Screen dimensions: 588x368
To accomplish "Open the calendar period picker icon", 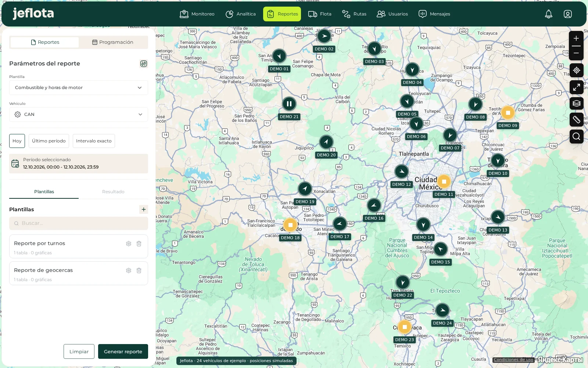I will pyautogui.click(x=15, y=164).
